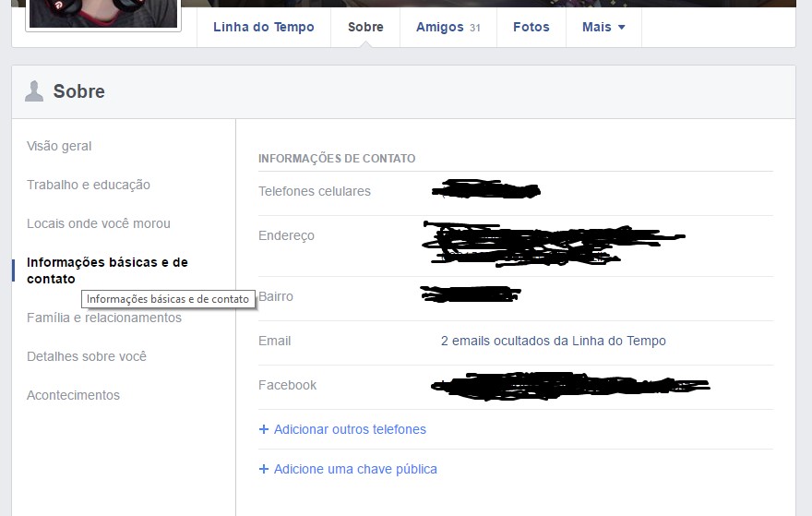This screenshot has width=812, height=516.
Task: Click plus icon beside Adicionar outros telefones
Action: (x=264, y=429)
